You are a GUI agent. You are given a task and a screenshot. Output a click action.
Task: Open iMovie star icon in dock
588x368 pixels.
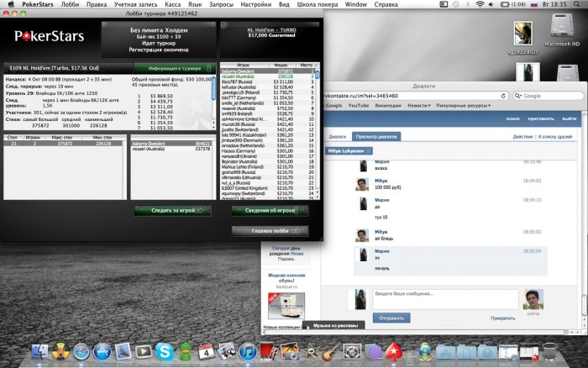pyautogui.click(x=311, y=351)
